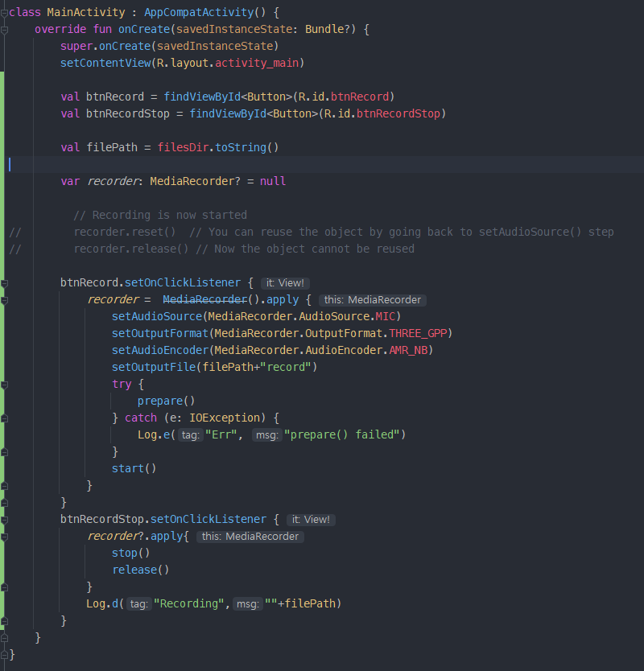Click 'Log.e' call
644x671 pixels.
pos(153,434)
